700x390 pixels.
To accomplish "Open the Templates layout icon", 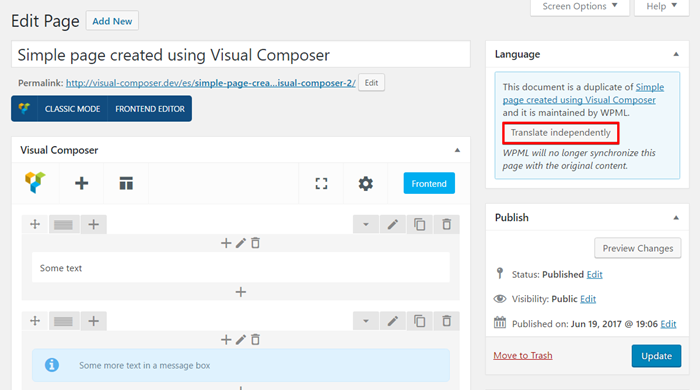I will pos(126,183).
